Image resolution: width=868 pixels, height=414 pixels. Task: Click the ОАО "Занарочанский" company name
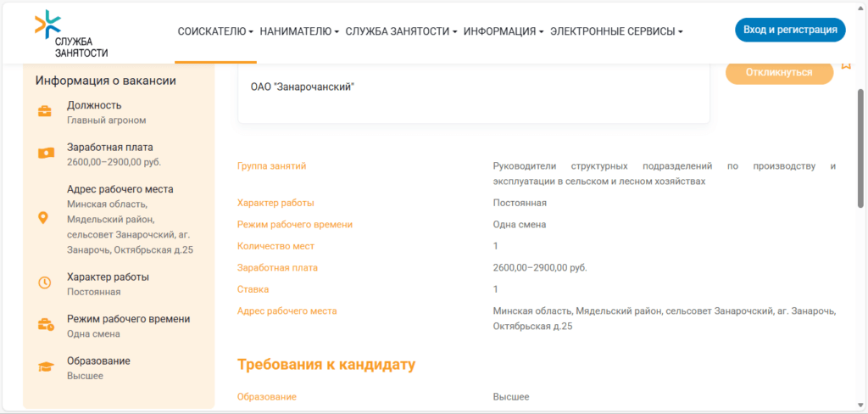coord(302,87)
